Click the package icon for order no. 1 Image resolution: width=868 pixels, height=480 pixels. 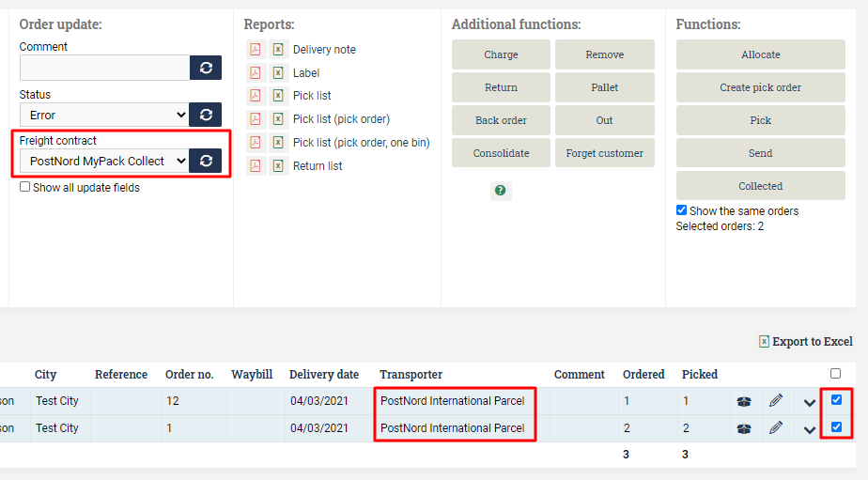point(744,428)
